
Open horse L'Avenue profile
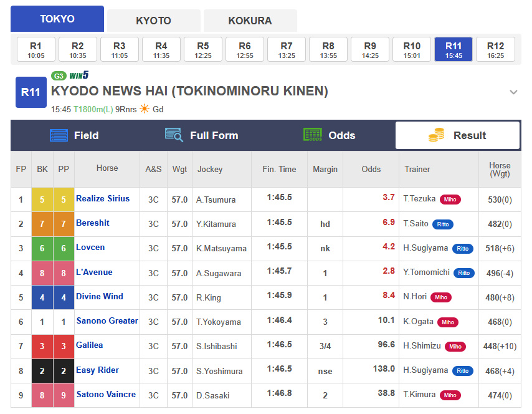pyautogui.click(x=94, y=272)
